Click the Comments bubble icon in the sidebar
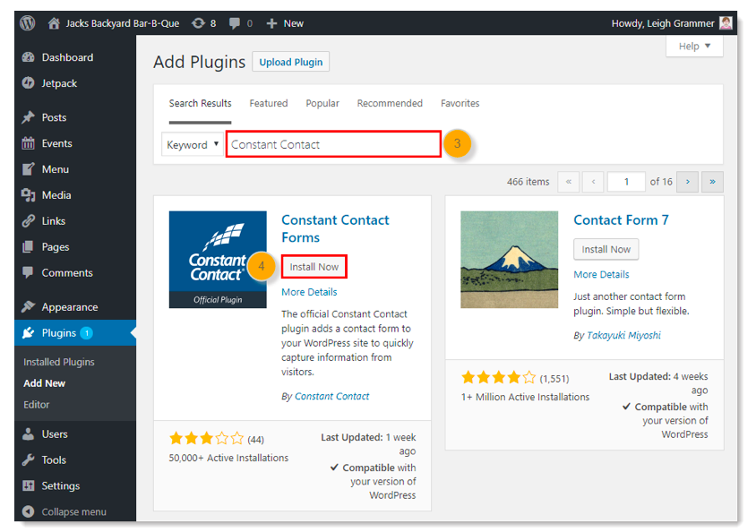 click(x=28, y=272)
